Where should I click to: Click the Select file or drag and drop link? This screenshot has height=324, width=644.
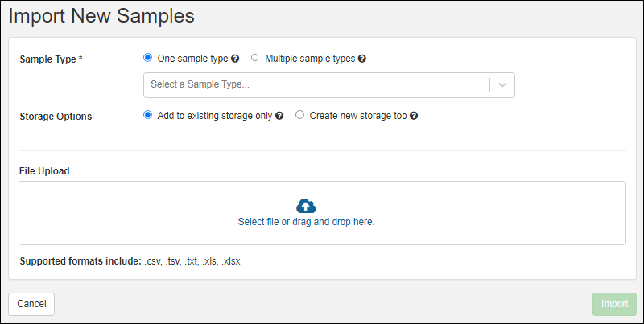point(306,222)
